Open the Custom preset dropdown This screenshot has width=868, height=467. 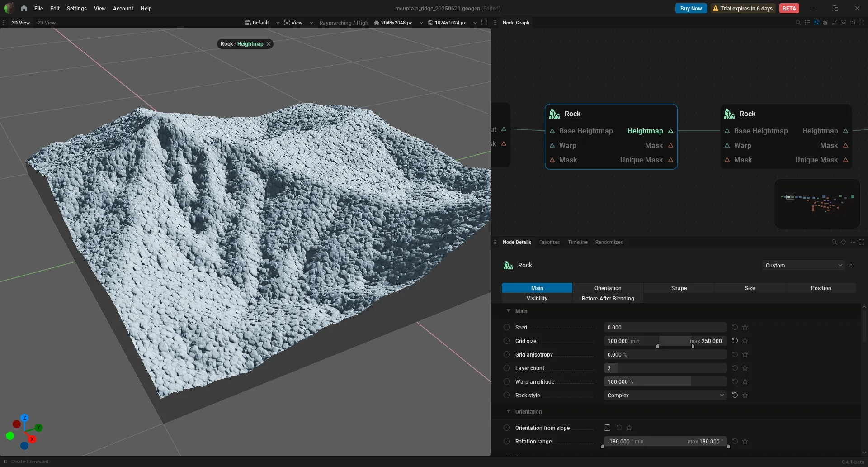coord(803,265)
